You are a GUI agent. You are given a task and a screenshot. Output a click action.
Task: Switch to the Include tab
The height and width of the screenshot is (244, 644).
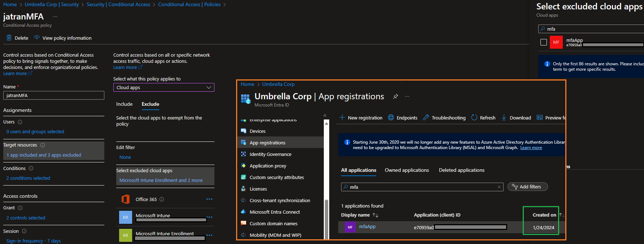[x=125, y=104]
